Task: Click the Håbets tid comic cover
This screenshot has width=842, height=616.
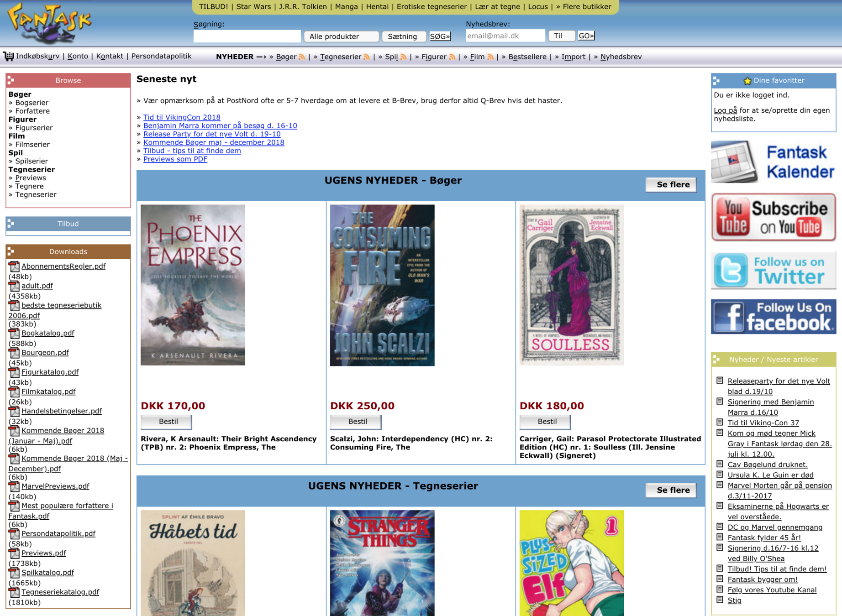Action: 193,563
